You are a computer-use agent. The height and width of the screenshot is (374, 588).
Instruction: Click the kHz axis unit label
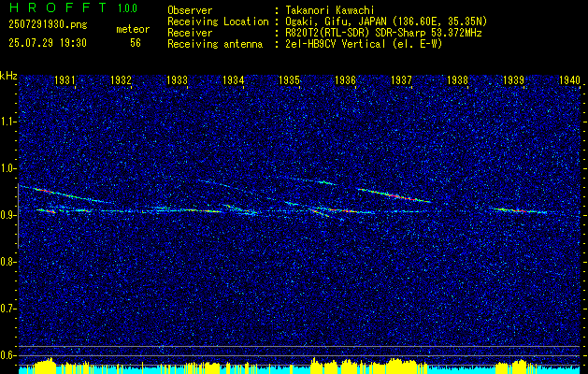point(8,76)
